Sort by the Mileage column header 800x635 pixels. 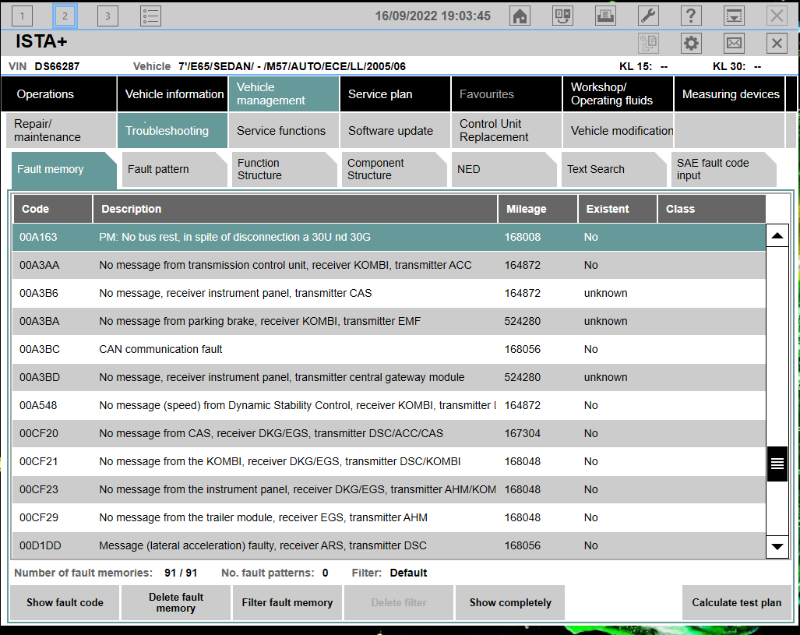pyautogui.click(x=538, y=209)
